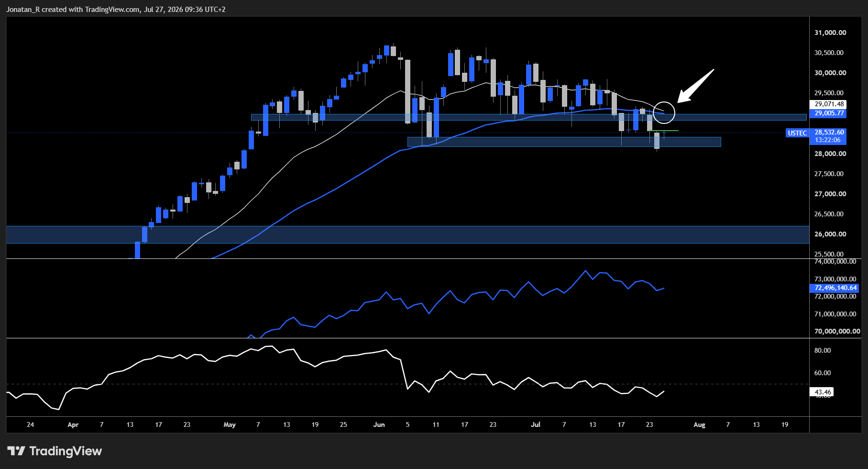Click the USTEC symbol label
This screenshot has height=469, width=868.
tap(797, 133)
